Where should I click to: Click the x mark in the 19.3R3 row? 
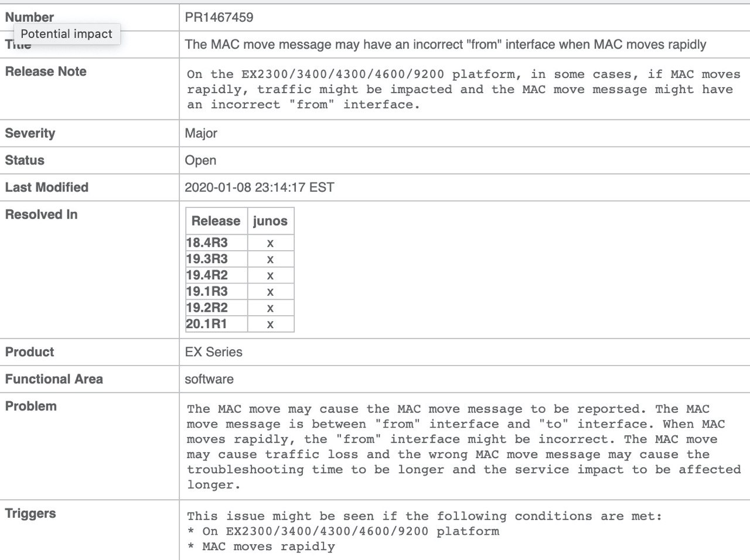coord(270,259)
